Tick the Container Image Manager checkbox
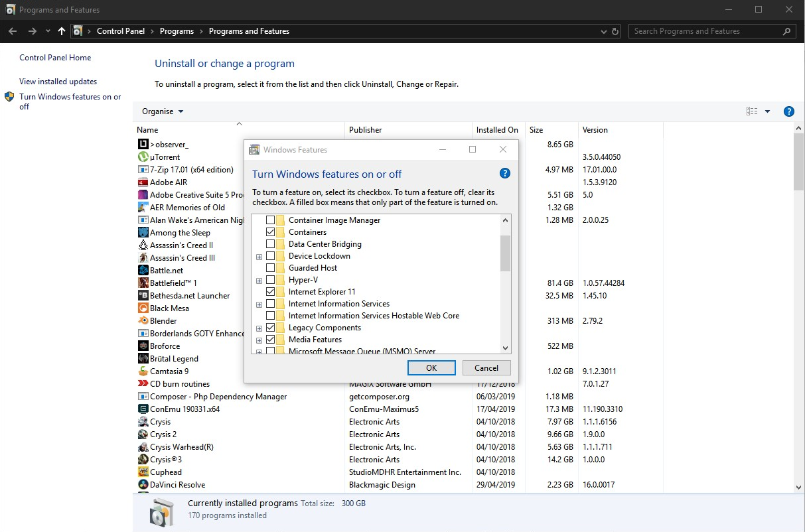This screenshot has width=805, height=532. tap(270, 220)
